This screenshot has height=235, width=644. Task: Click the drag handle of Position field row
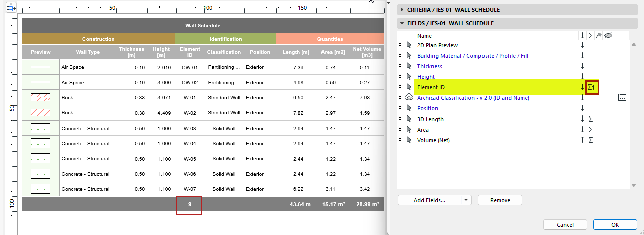click(x=400, y=108)
